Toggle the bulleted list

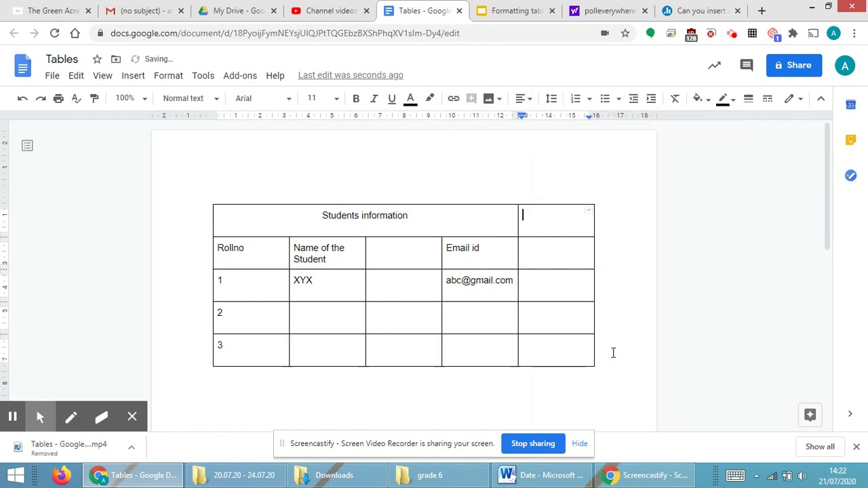tap(605, 99)
